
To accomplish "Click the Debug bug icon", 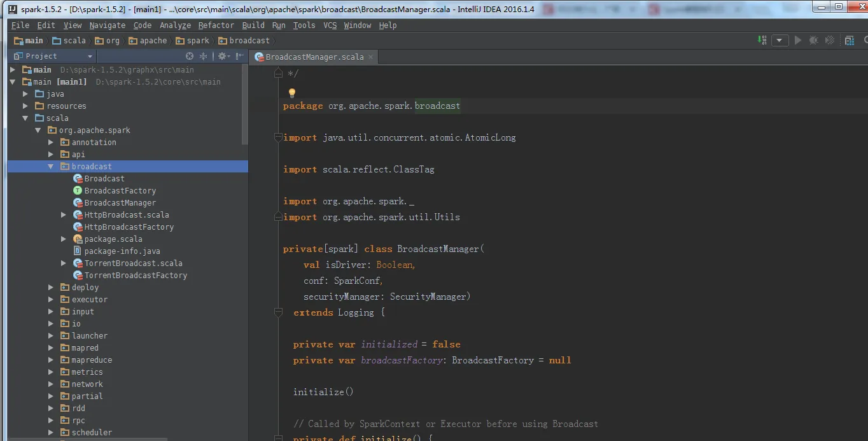I will click(x=813, y=40).
